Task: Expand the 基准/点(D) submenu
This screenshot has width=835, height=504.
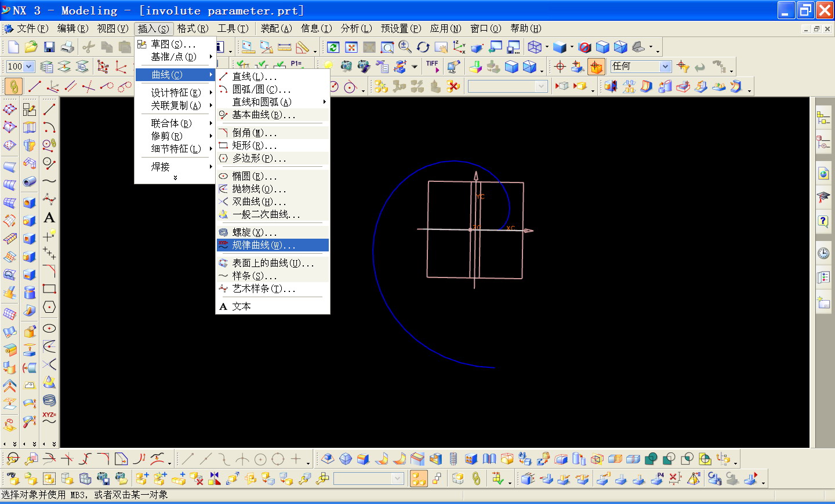Action: click(x=175, y=57)
